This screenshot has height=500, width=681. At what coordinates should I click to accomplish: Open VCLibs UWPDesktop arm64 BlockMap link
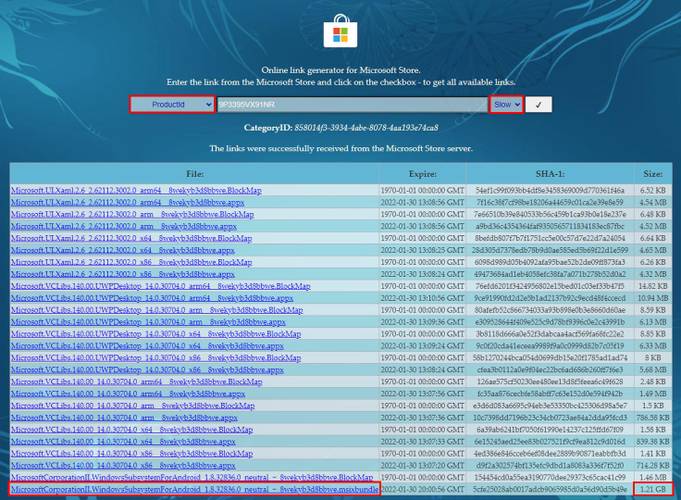(x=161, y=286)
